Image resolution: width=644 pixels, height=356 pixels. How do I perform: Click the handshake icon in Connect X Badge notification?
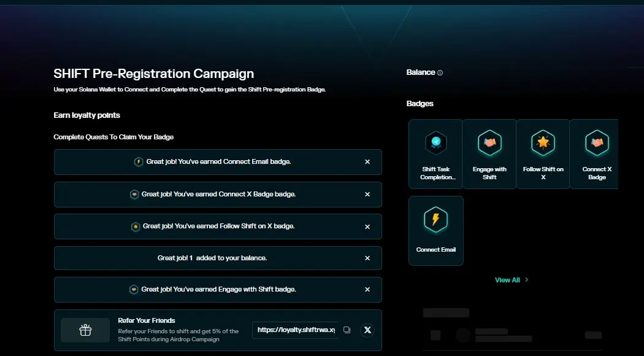click(x=134, y=194)
